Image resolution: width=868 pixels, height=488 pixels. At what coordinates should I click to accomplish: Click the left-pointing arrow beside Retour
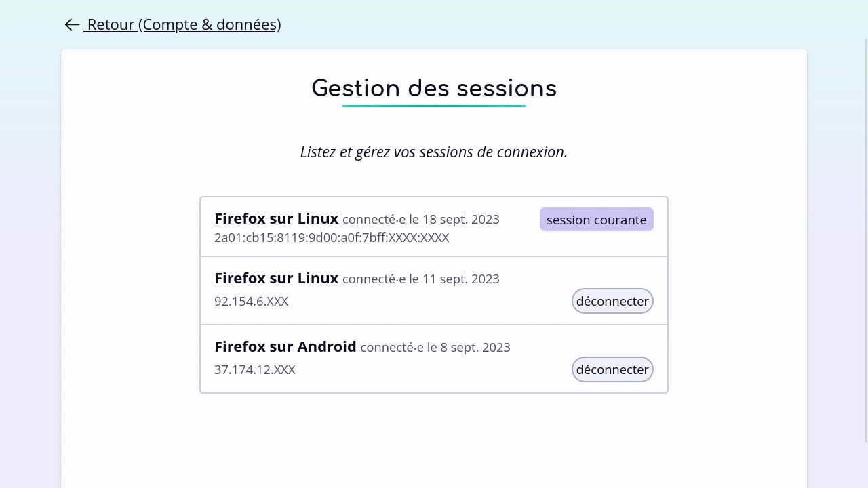(72, 24)
